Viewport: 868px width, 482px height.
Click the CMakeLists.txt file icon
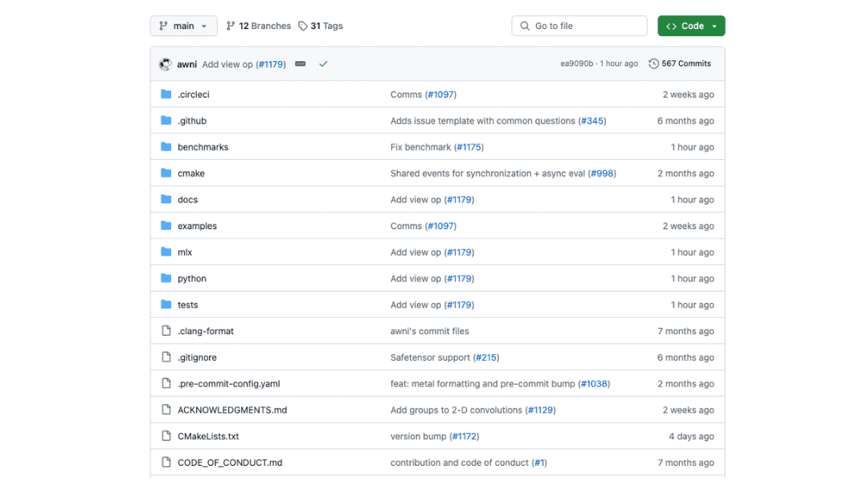[x=166, y=436]
